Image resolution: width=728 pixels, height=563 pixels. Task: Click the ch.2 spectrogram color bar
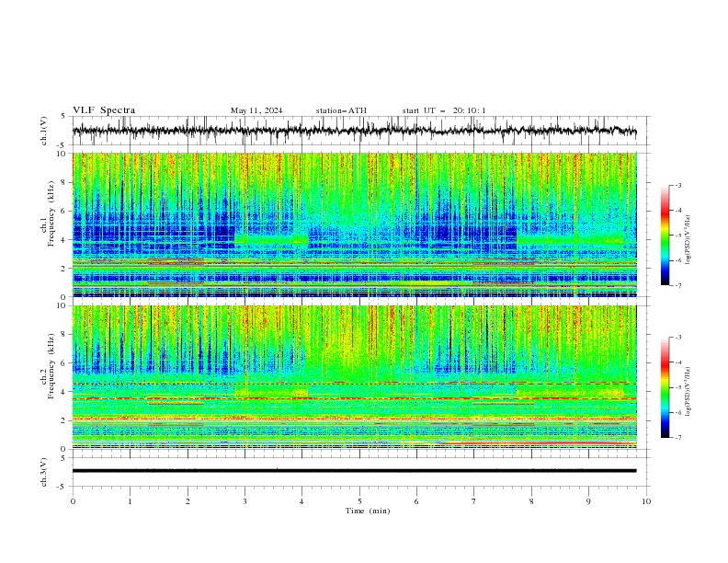click(665, 387)
